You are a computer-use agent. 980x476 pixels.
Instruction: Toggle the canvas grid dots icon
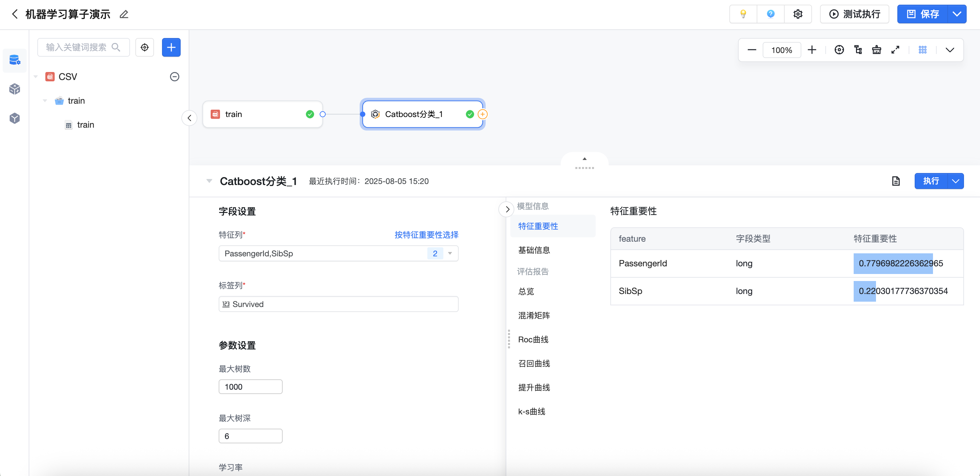(923, 50)
